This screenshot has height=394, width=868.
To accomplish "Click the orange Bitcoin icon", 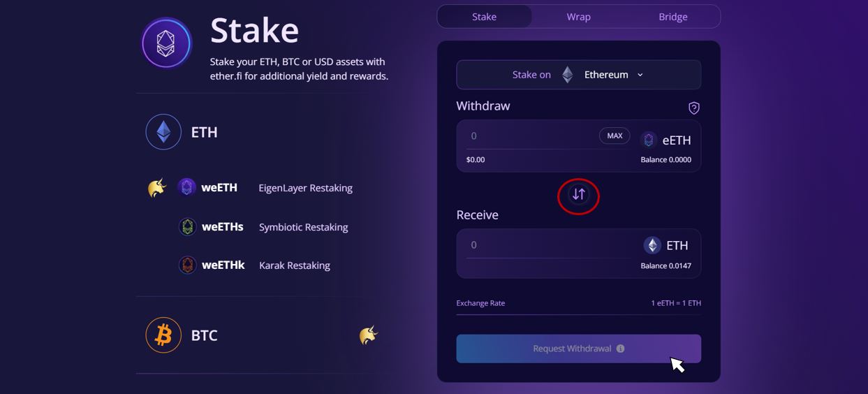I will [x=163, y=335].
